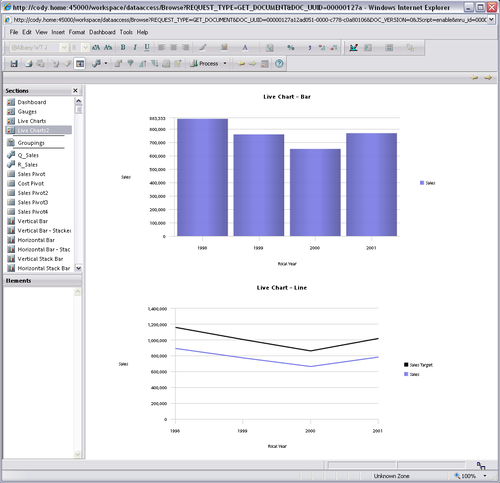The height and width of the screenshot is (483, 500).
Task: Open the Cost Pivot section
Action: [31, 183]
